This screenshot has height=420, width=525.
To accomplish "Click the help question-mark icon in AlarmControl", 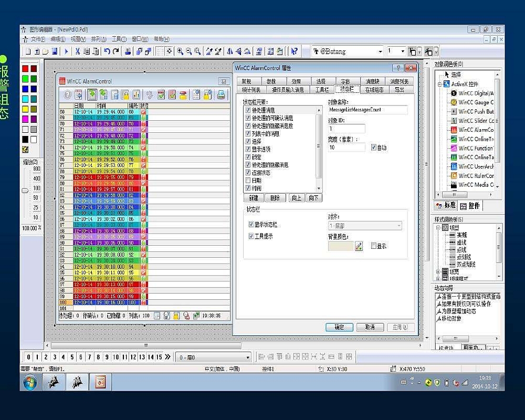I will pos(67,94).
